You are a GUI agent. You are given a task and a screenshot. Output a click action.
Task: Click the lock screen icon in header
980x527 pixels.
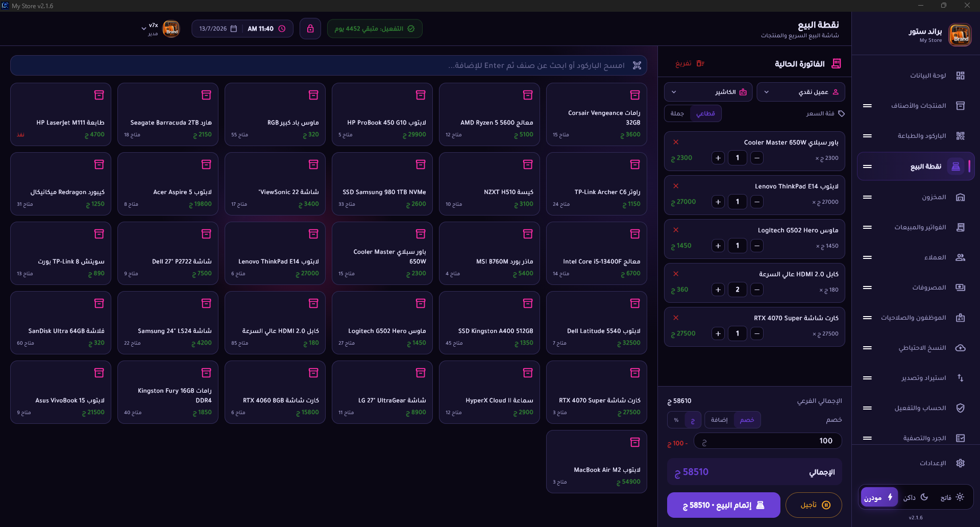pos(310,29)
